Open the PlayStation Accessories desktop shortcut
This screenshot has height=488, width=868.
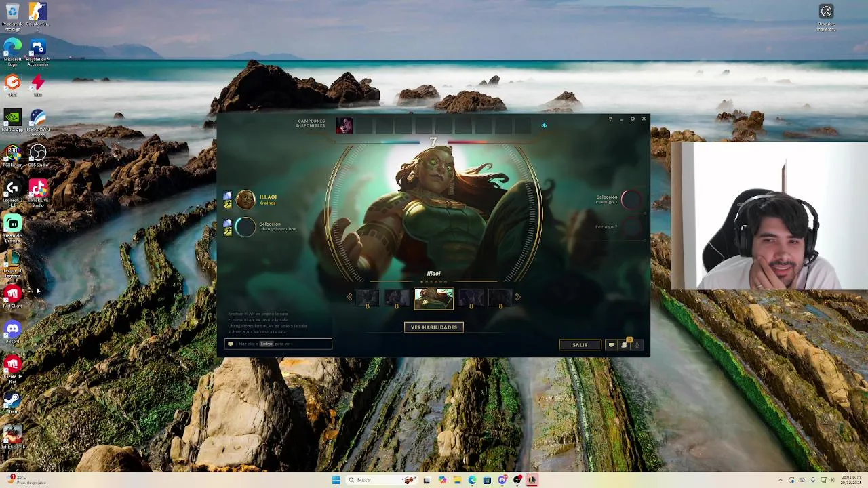coord(38,52)
